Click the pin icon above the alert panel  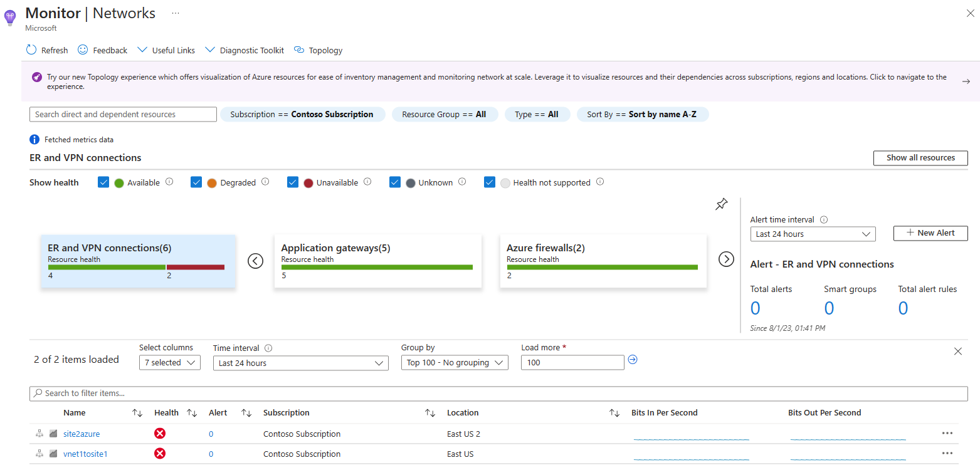721,204
